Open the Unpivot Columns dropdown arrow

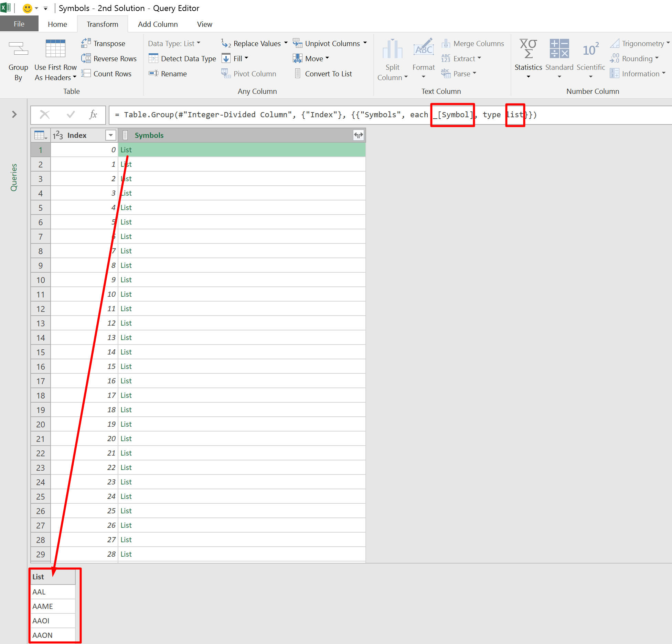coord(365,43)
